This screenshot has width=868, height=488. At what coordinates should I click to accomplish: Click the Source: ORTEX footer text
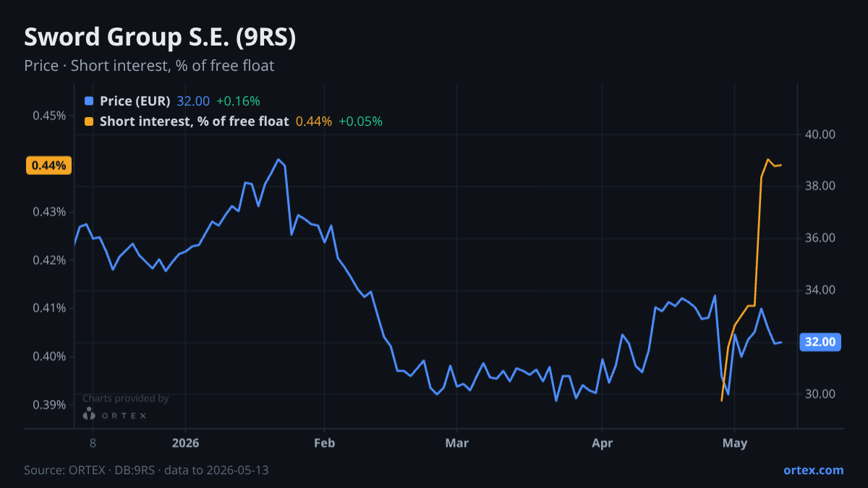point(146,470)
